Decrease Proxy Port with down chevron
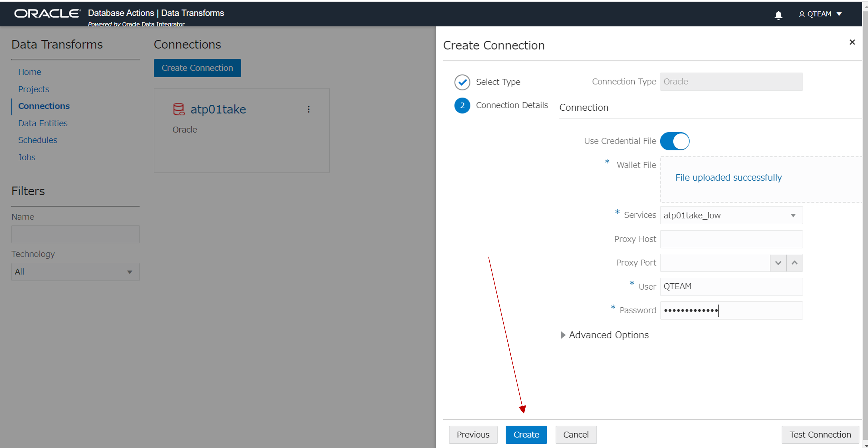Image resolution: width=868 pixels, height=448 pixels. pos(778,263)
